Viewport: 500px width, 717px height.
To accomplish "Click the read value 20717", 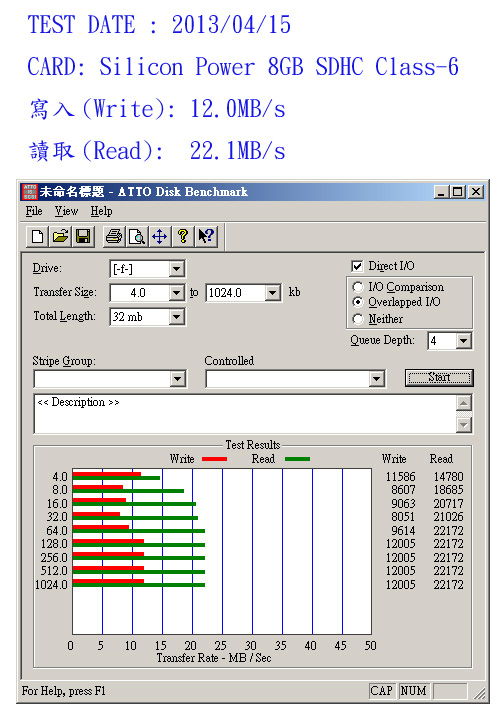I will click(448, 504).
